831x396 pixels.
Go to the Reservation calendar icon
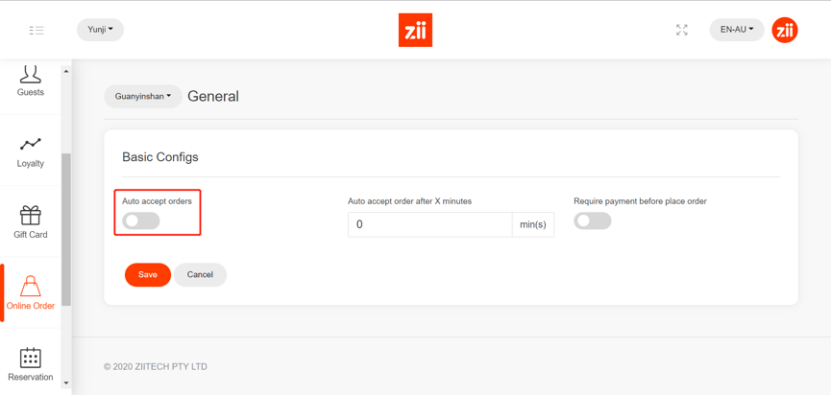30,357
